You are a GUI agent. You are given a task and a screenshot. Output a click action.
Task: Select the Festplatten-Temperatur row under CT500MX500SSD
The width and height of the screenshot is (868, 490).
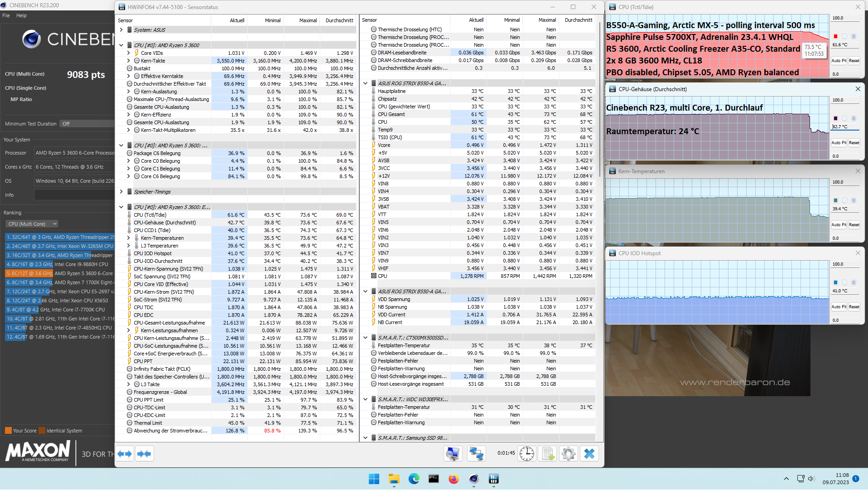click(478, 345)
